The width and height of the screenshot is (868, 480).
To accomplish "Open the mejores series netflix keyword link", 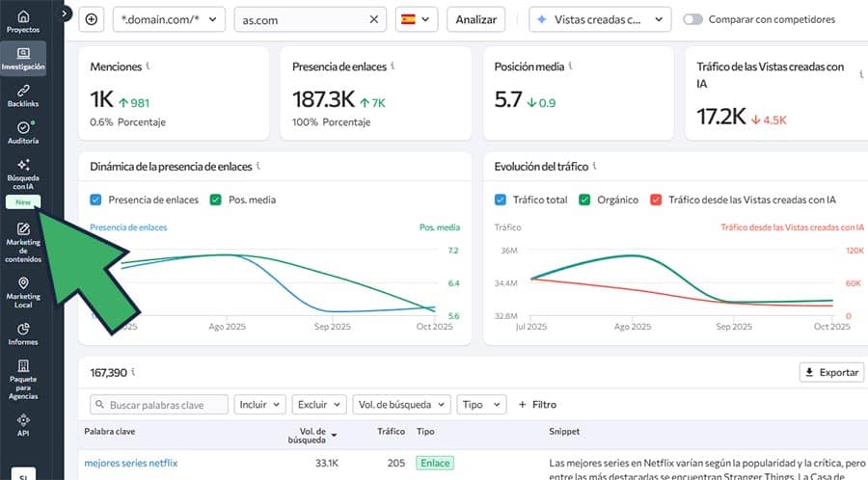I will point(131,463).
